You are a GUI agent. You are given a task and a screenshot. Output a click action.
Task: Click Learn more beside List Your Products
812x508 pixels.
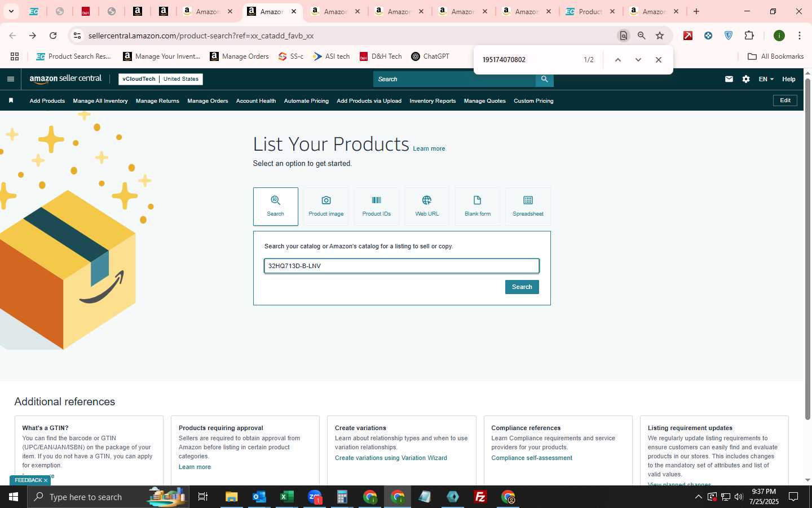coord(429,148)
